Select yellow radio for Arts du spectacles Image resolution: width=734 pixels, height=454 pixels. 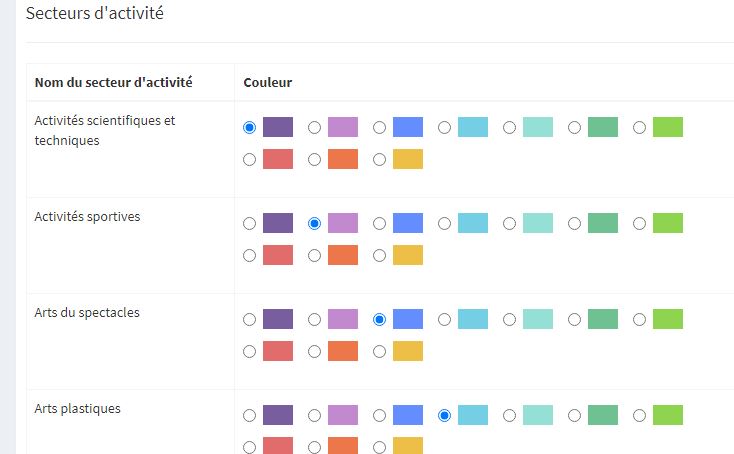point(380,351)
